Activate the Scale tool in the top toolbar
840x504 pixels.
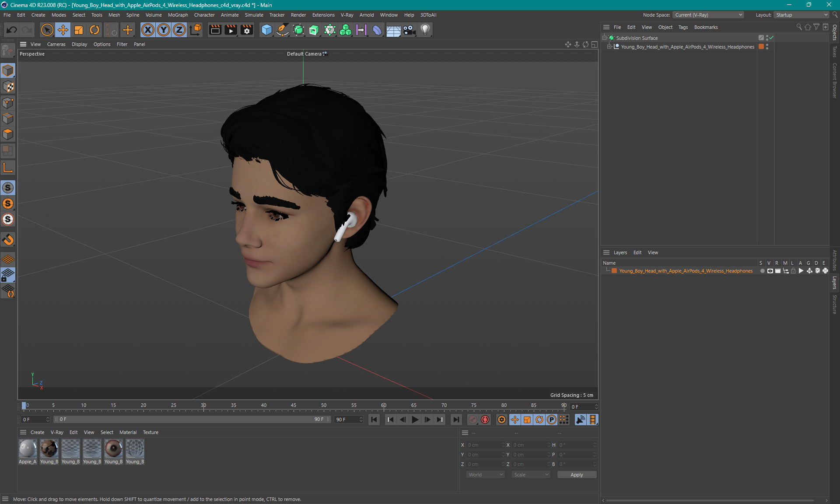coord(79,30)
